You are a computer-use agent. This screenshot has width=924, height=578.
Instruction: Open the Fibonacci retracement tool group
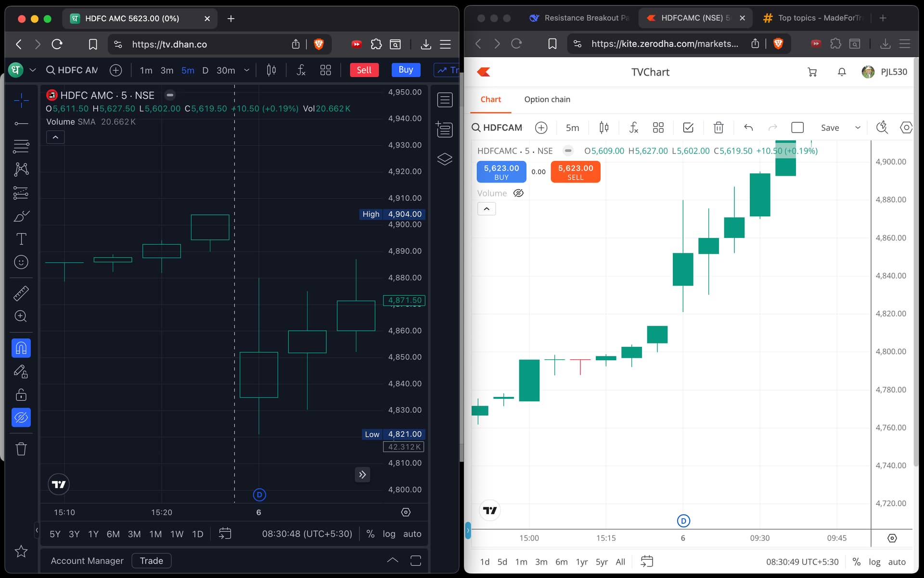coord(21,146)
